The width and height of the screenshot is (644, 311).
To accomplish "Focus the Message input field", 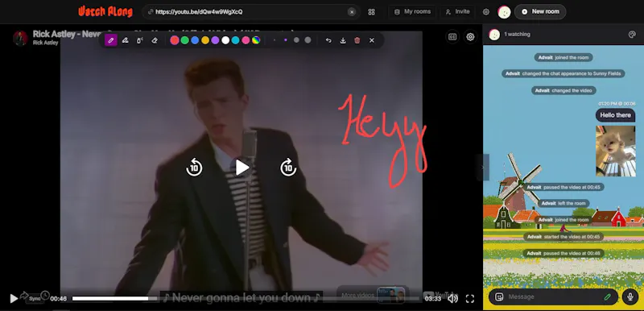I will pyautogui.click(x=554, y=296).
